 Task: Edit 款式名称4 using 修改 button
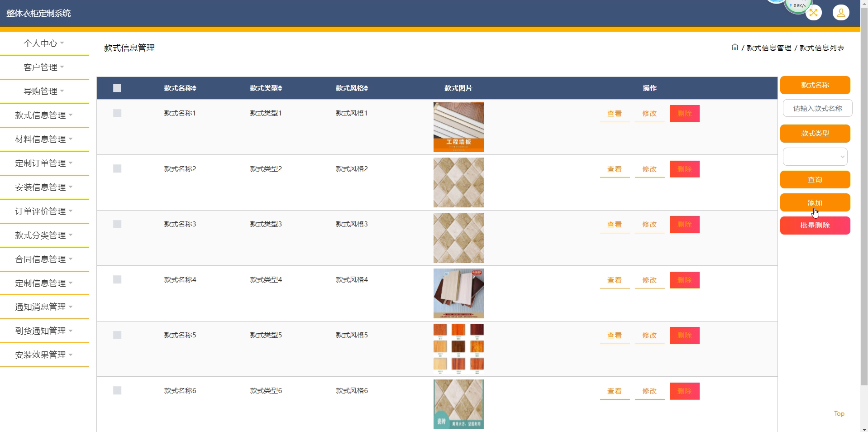coord(649,280)
